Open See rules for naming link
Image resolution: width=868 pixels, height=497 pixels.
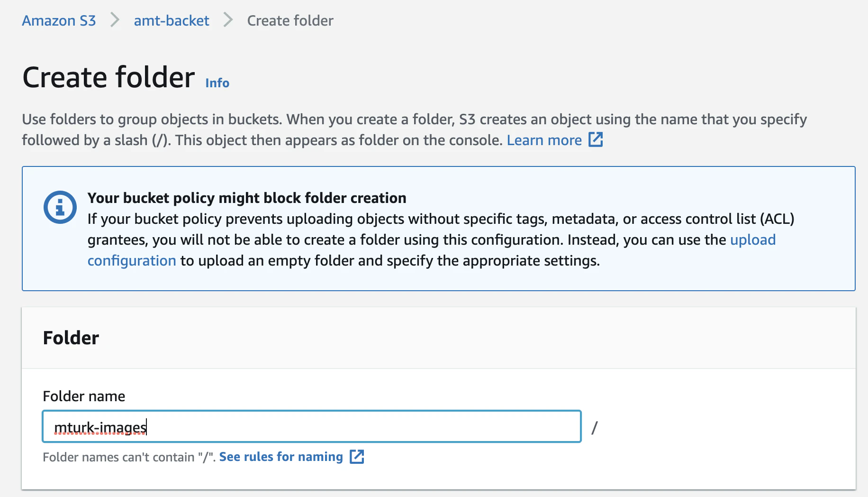click(x=281, y=457)
